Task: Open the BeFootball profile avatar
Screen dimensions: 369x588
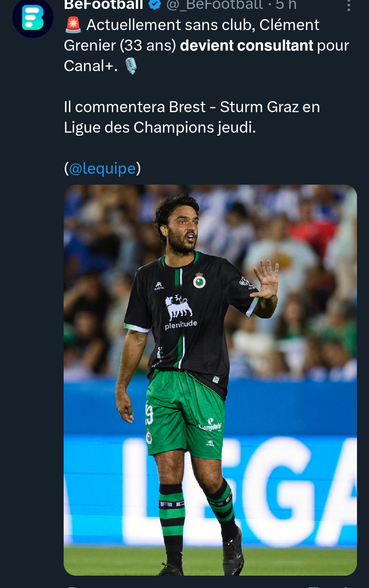Action: (x=33, y=17)
